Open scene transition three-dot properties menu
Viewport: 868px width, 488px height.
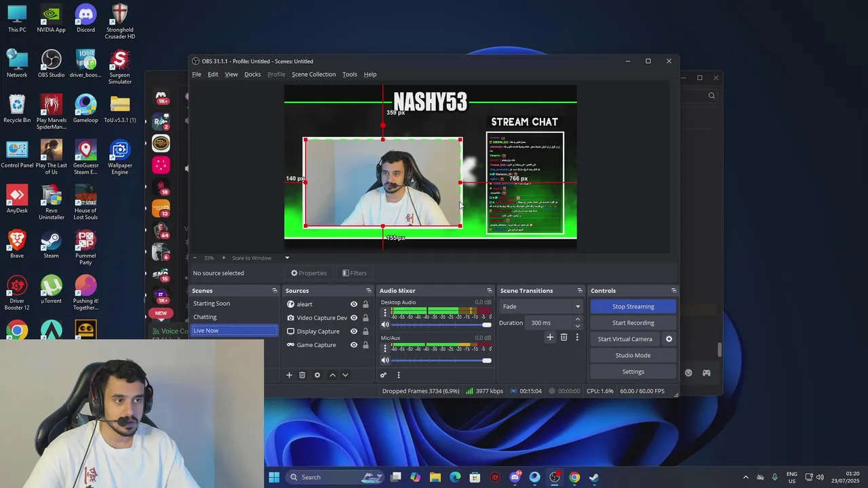click(x=577, y=337)
